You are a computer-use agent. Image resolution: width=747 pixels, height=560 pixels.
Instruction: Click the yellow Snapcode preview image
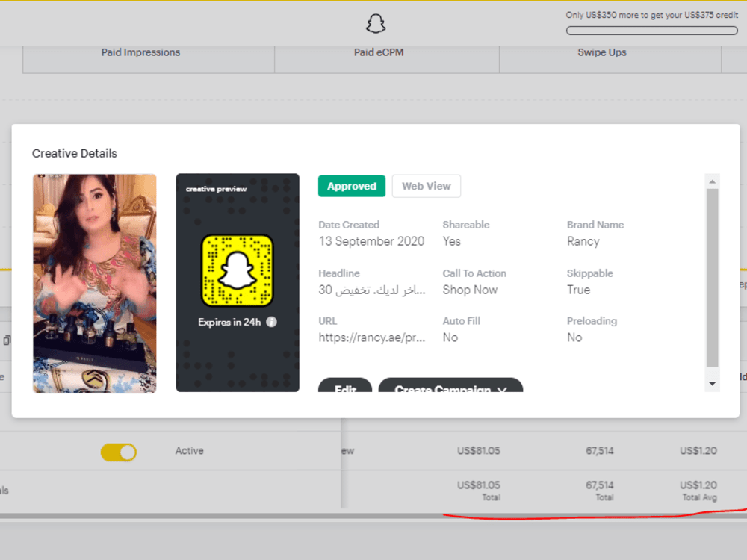[238, 270]
